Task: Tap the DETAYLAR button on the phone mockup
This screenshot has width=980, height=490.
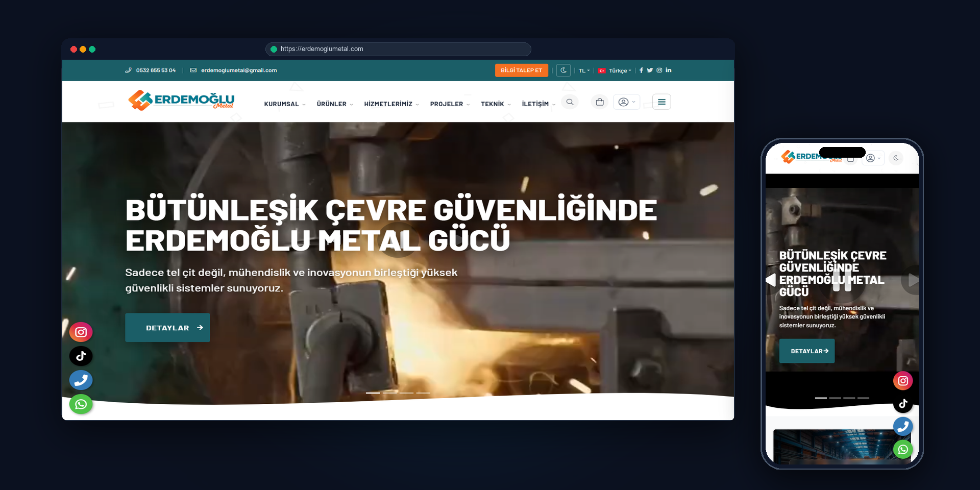Action: pyautogui.click(x=807, y=351)
